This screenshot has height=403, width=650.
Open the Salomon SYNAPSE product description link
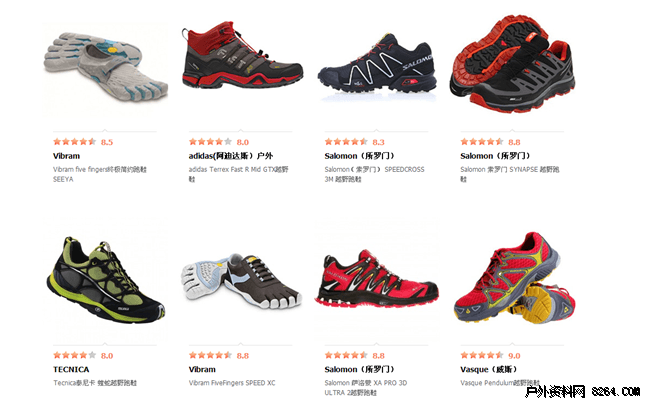pyautogui.click(x=510, y=174)
